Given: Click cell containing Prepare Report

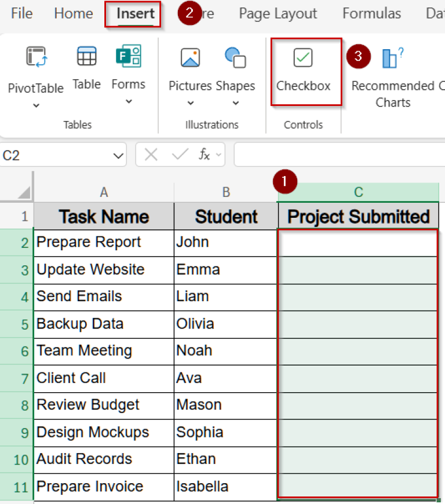Looking at the screenshot, I should tap(103, 242).
